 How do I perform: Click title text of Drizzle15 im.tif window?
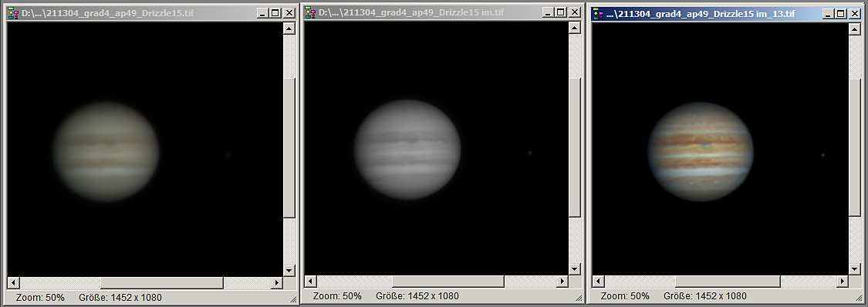coord(411,12)
